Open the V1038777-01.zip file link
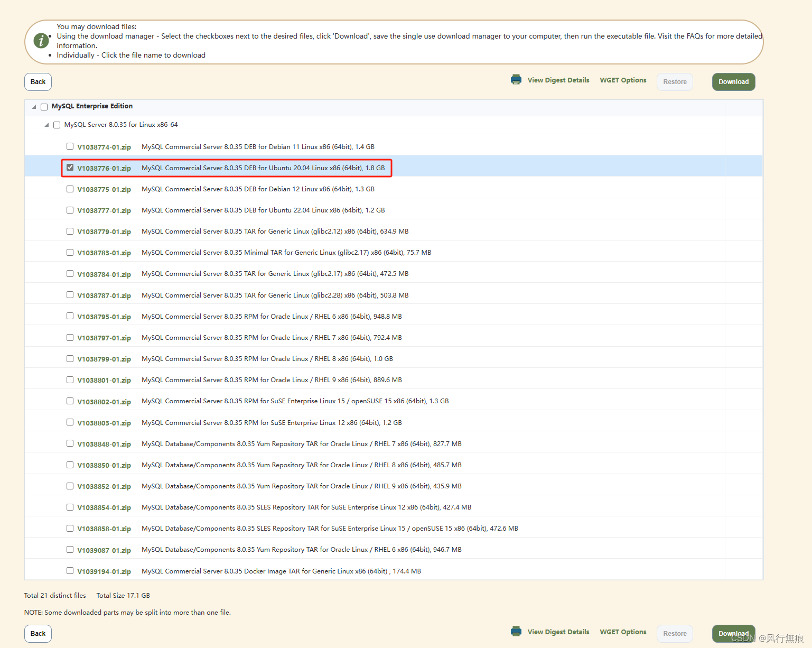This screenshot has width=812, height=648. click(104, 211)
